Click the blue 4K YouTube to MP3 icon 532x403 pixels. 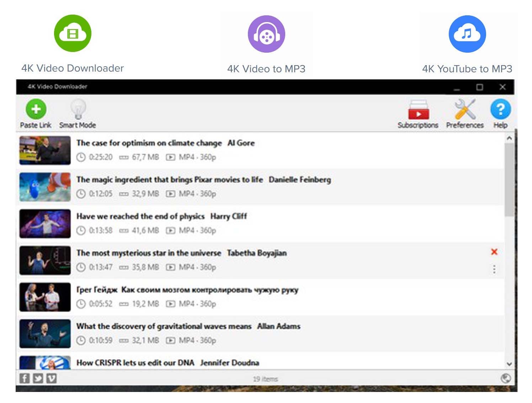click(467, 34)
